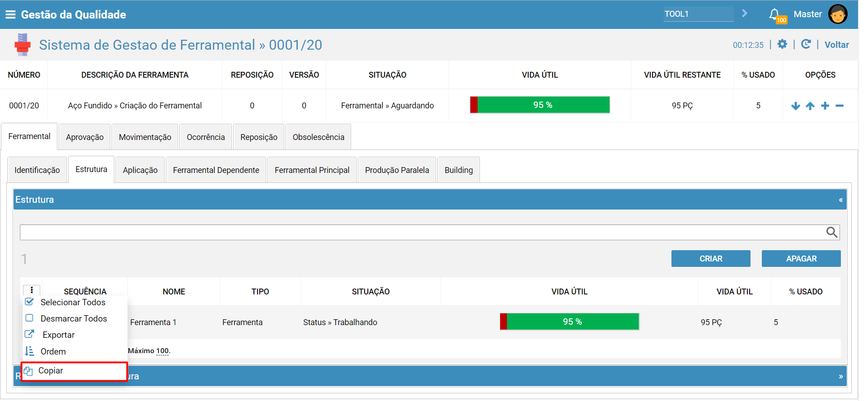Click the Estrutura search input field
The width and height of the screenshot is (868, 401).
point(429,232)
